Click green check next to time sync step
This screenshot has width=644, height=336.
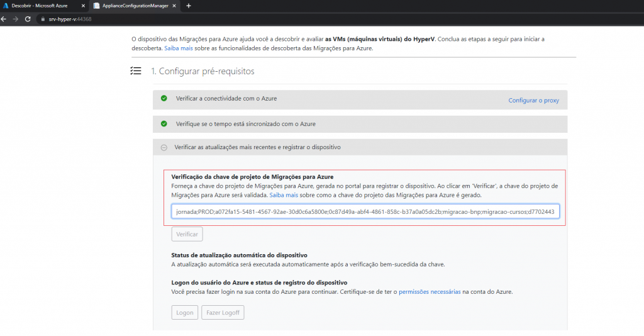click(164, 124)
